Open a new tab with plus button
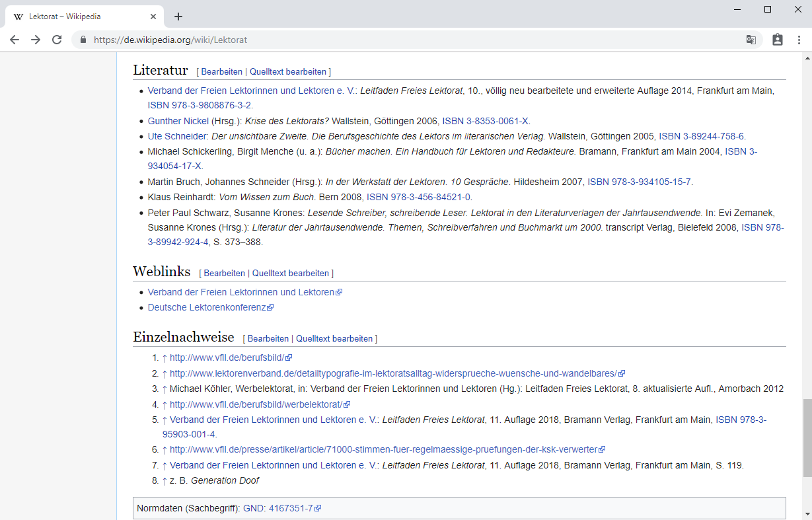The height and width of the screenshot is (520, 812). (x=178, y=17)
